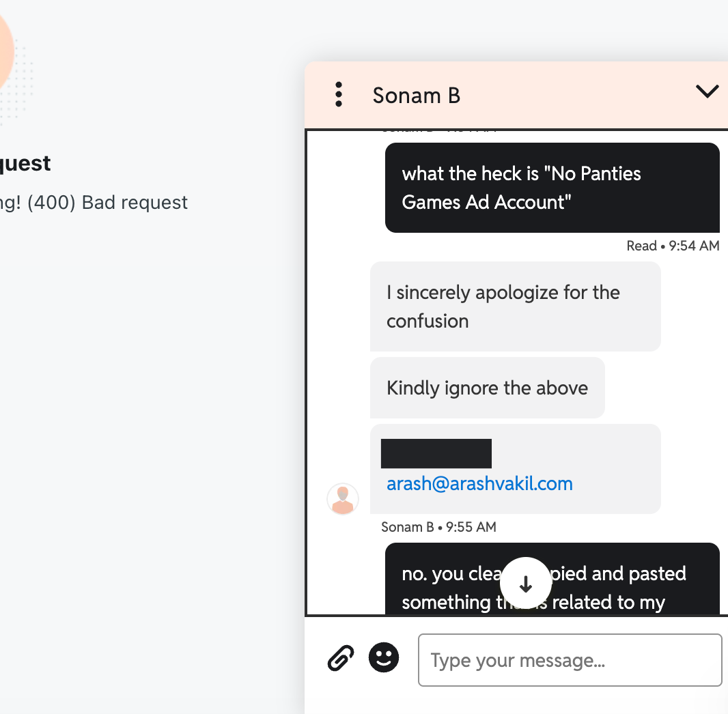Attach a file using the paperclip icon

click(x=341, y=659)
